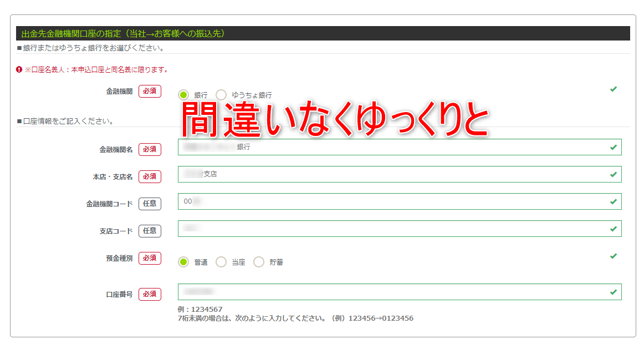Click the checkmark inside the 支店コード field
Viewport: 644px width, 344px height.
(x=613, y=229)
